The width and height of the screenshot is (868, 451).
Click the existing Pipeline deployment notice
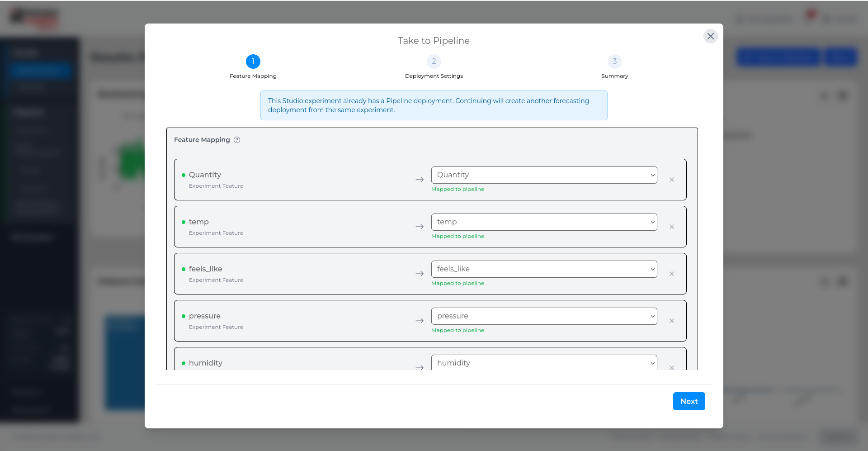click(434, 105)
